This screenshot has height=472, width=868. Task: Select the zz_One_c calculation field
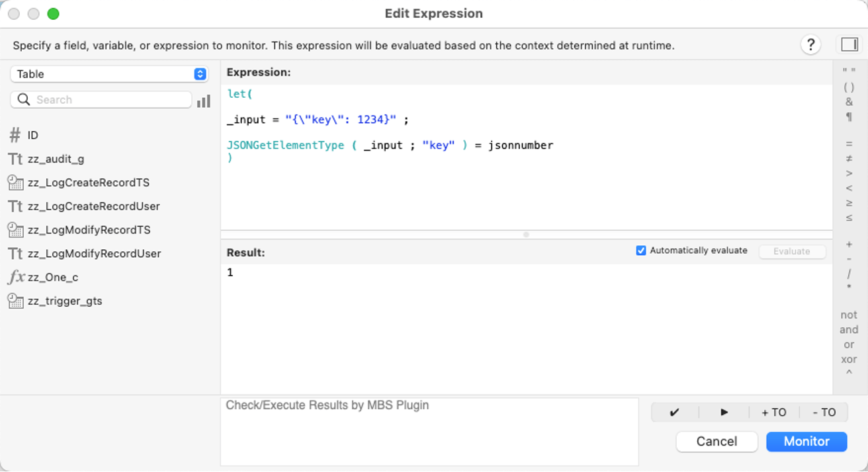click(x=53, y=278)
